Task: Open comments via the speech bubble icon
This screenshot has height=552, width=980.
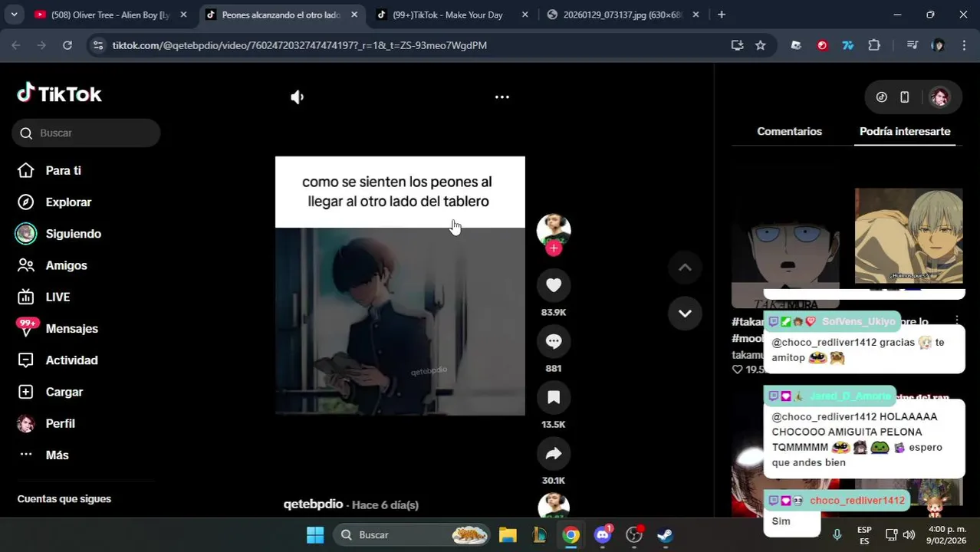Action: [554, 341]
